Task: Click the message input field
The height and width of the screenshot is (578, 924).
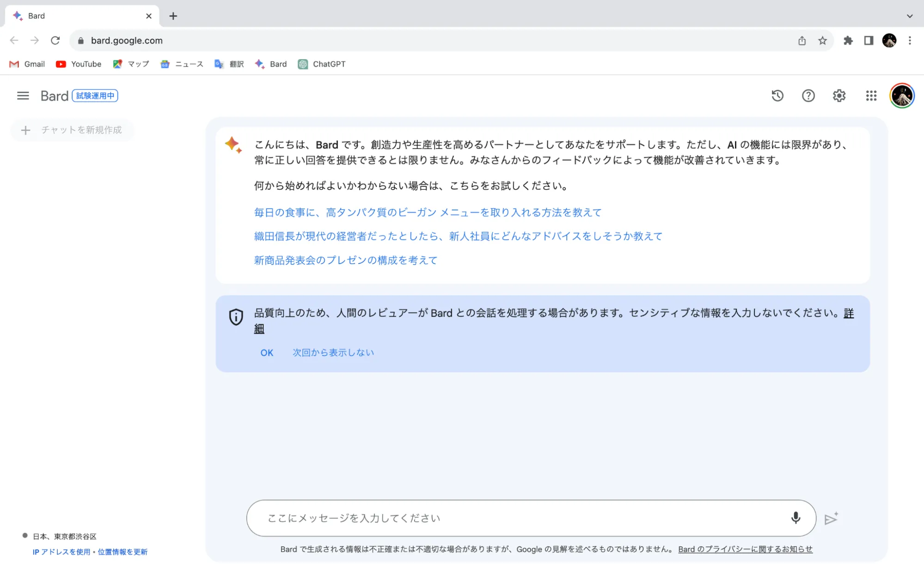Action: coord(531,518)
